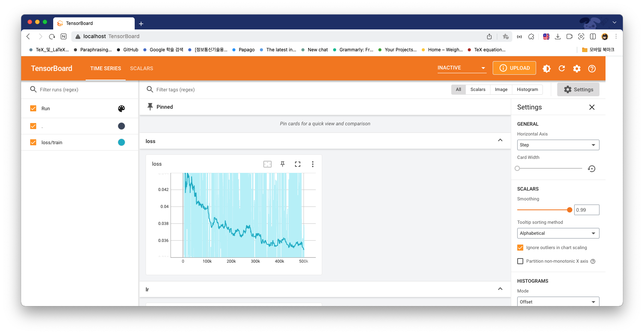Viewport: 644px width, 334px height.
Task: Open the Horizontal Axis Step dropdown
Action: (x=558, y=145)
